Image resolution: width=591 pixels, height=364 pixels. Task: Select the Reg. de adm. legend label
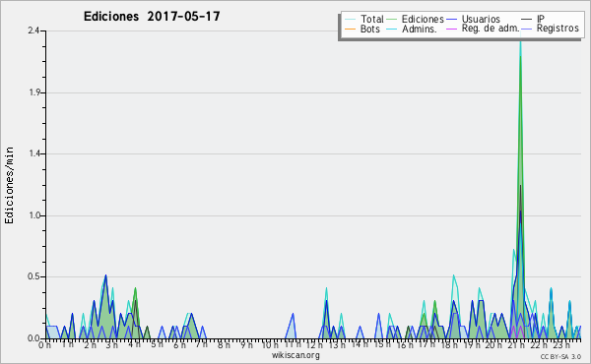point(491,29)
